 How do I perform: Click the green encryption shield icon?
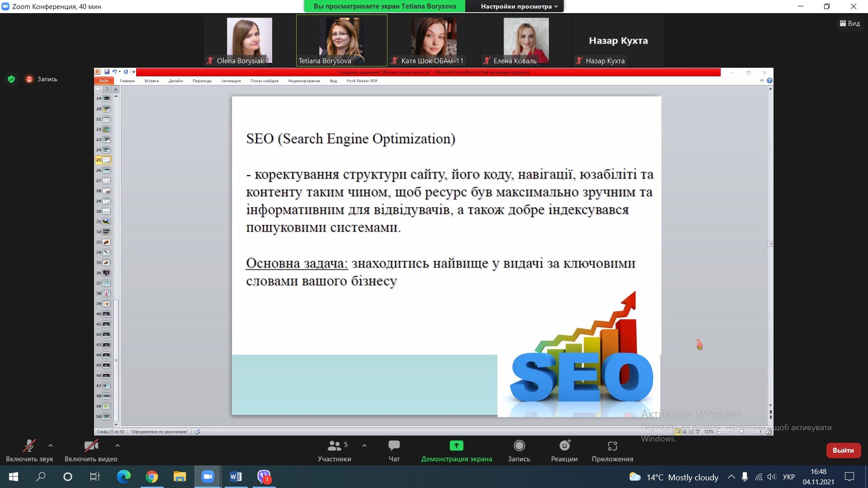coord(11,79)
